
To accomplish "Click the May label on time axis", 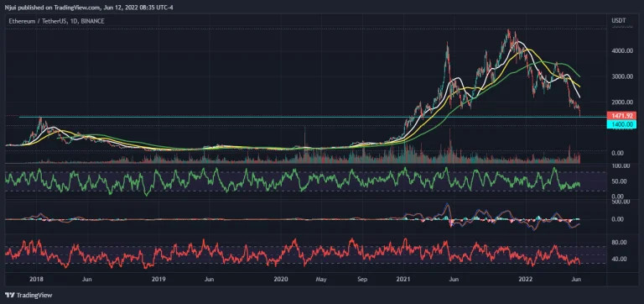I will (x=321, y=280).
